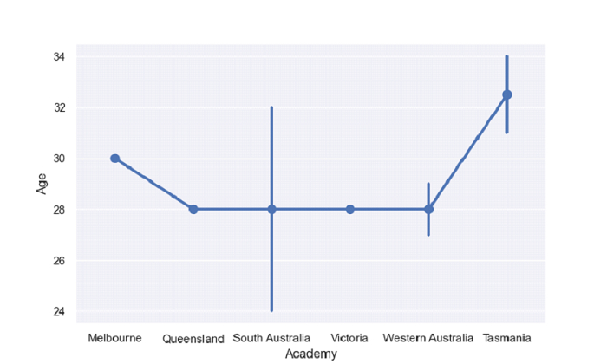
Task: Click the Melbourne data point marker
Action: pyautogui.click(x=114, y=159)
